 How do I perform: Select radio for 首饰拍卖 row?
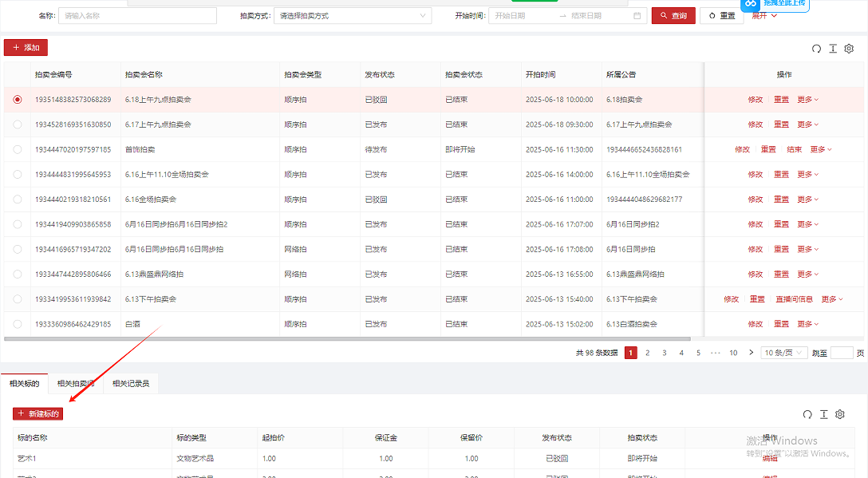tap(18, 149)
